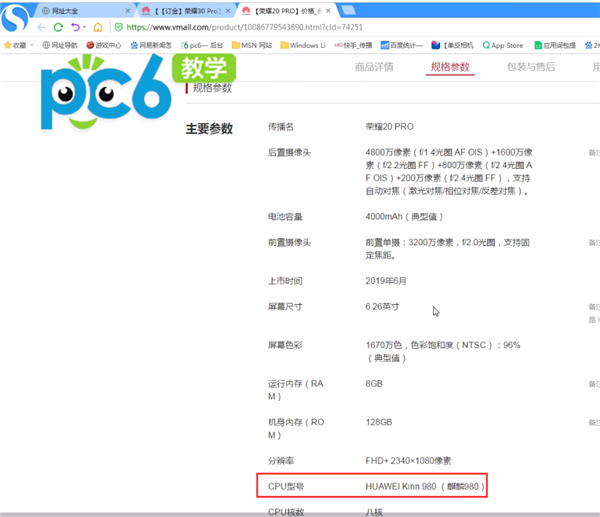Click the 传播名 label

(x=281, y=127)
